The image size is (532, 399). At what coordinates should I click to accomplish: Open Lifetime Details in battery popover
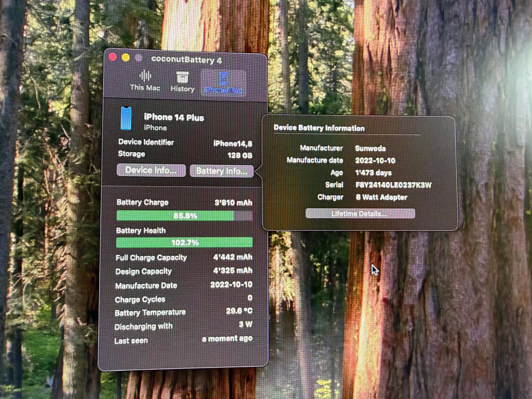(x=360, y=213)
